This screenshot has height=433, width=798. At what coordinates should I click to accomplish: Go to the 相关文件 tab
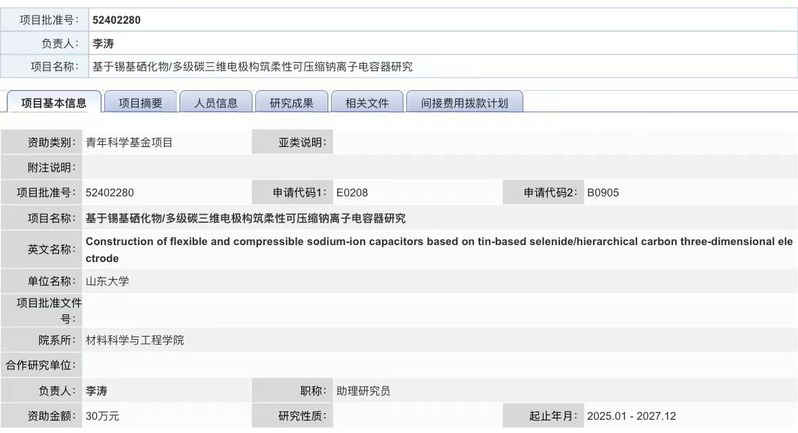366,102
